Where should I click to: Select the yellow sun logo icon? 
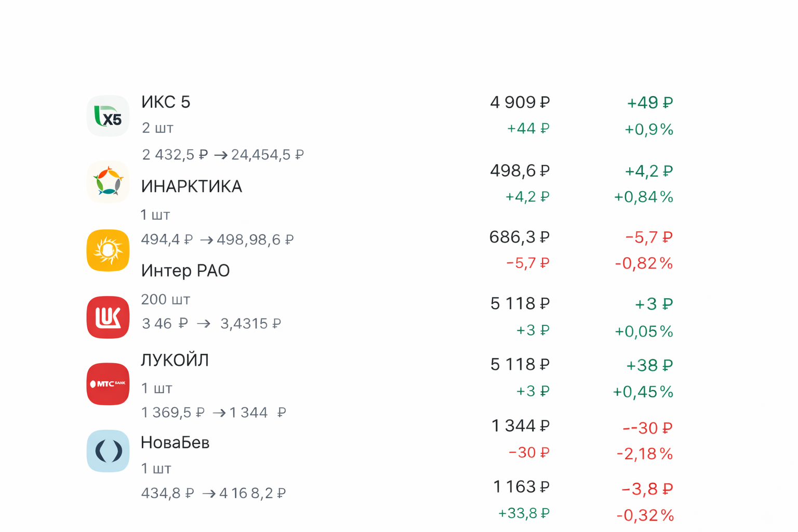108,250
